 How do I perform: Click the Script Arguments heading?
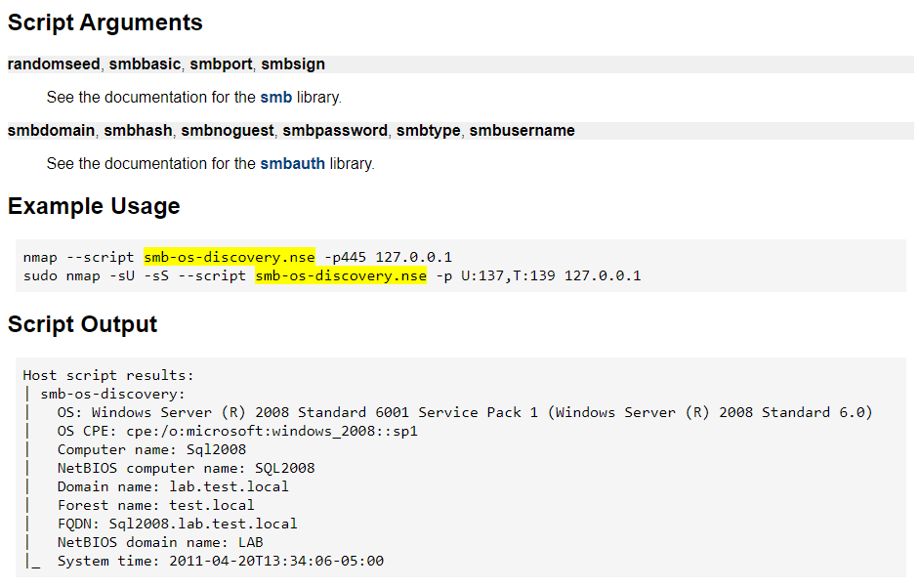tap(105, 22)
